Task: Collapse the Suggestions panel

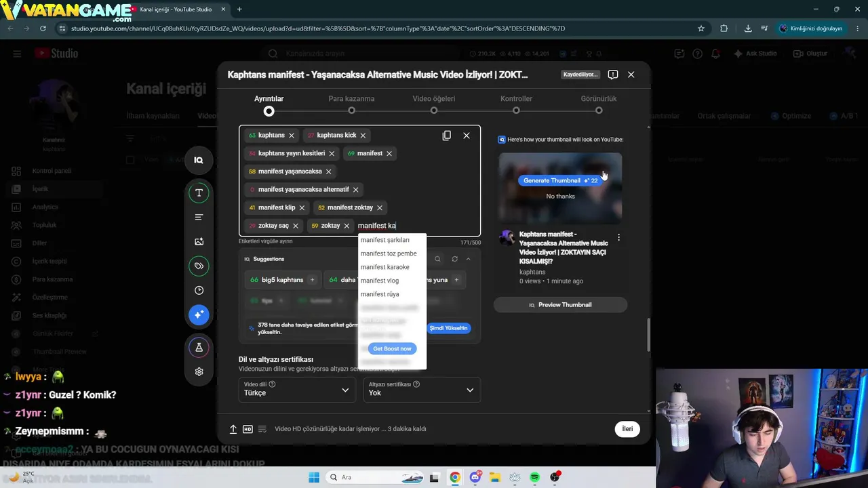Action: (468, 259)
